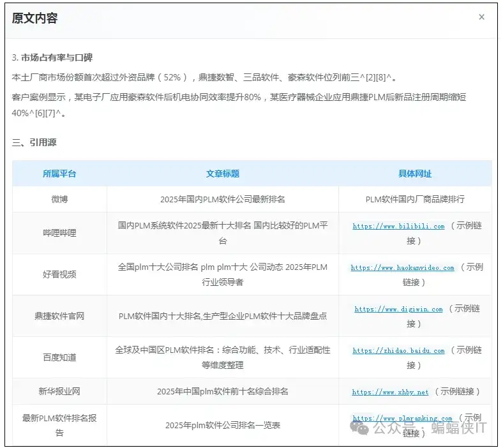Click the cell PLM软件国内厂商品牌排行
Screen dimensions: 503x448
[415, 199]
